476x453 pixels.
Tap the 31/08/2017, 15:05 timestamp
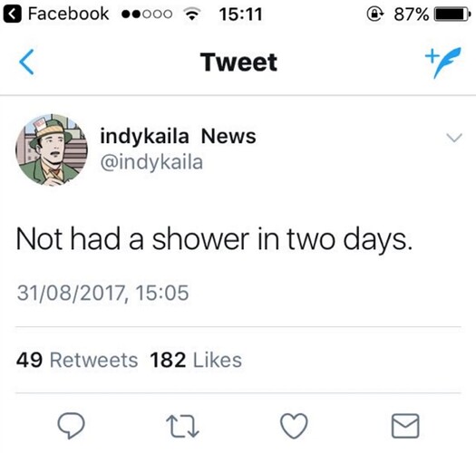(x=103, y=293)
